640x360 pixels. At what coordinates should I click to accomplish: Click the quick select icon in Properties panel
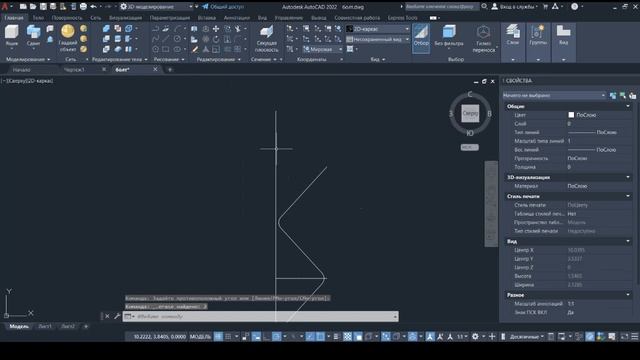click(x=632, y=96)
